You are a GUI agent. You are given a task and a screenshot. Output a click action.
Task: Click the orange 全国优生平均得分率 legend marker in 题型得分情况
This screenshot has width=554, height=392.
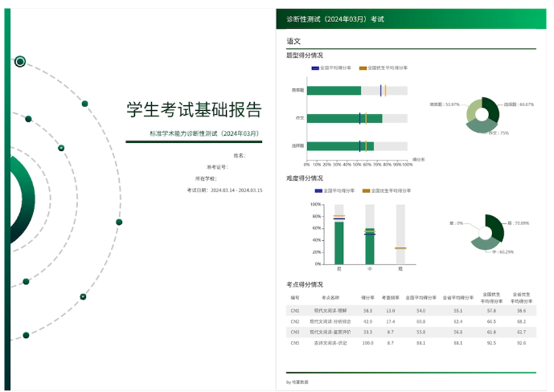(x=363, y=68)
